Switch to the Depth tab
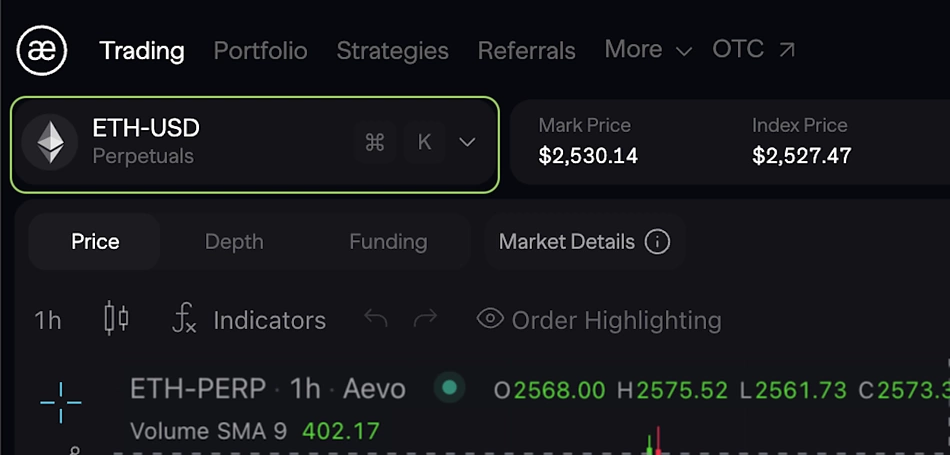Screen dimensions: 950x455 tap(234, 242)
